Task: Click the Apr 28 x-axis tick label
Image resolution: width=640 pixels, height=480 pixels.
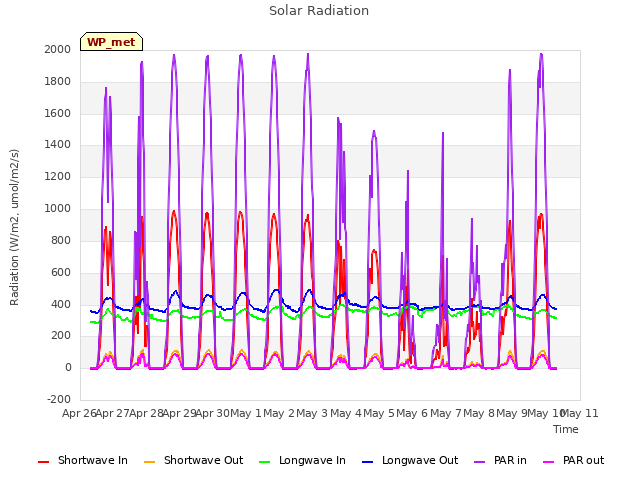Action: (x=146, y=413)
